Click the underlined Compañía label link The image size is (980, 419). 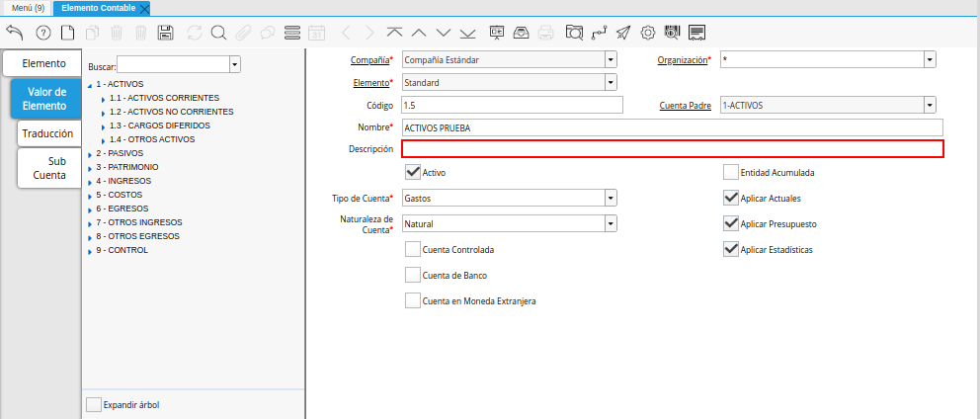[370, 60]
